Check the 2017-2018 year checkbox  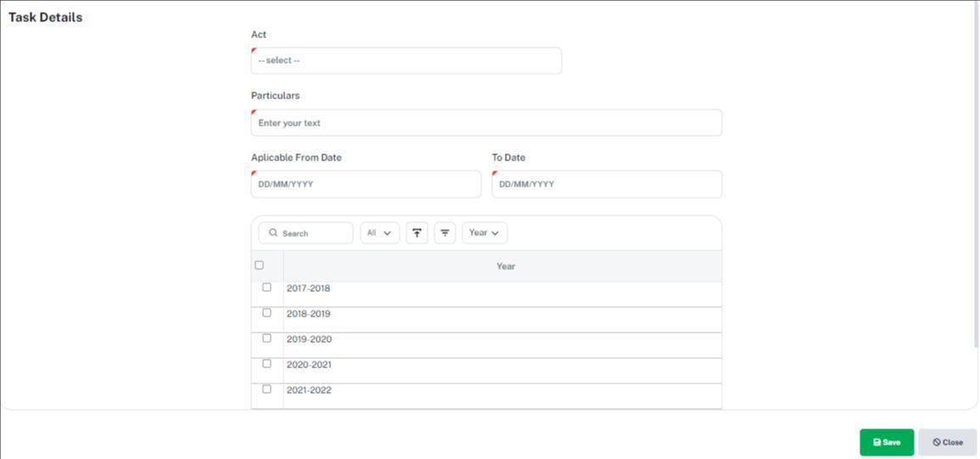point(266,288)
